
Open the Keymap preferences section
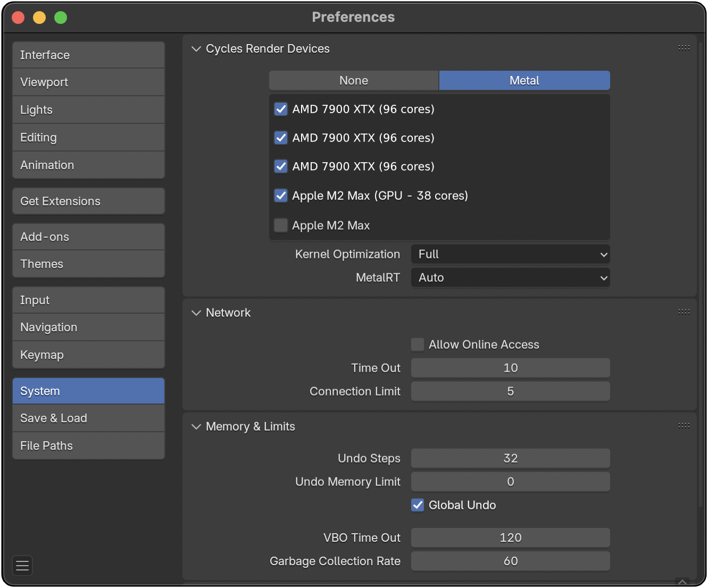point(88,355)
